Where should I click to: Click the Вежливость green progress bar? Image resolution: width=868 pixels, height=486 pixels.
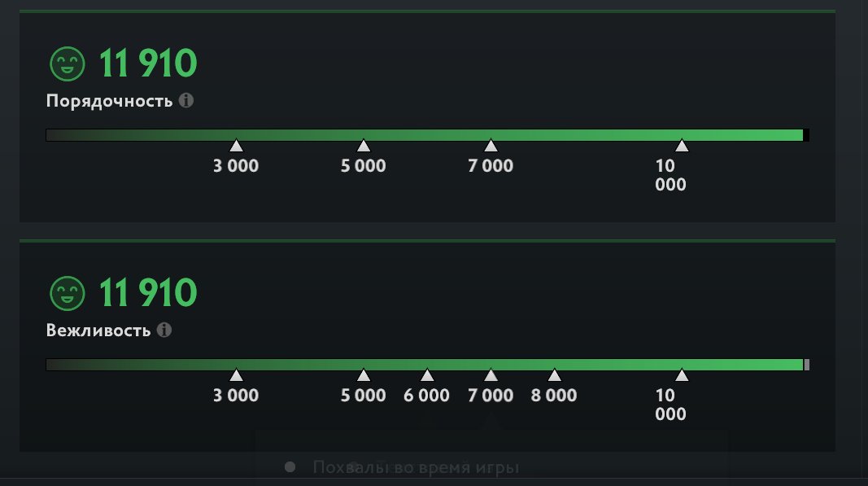click(x=425, y=365)
